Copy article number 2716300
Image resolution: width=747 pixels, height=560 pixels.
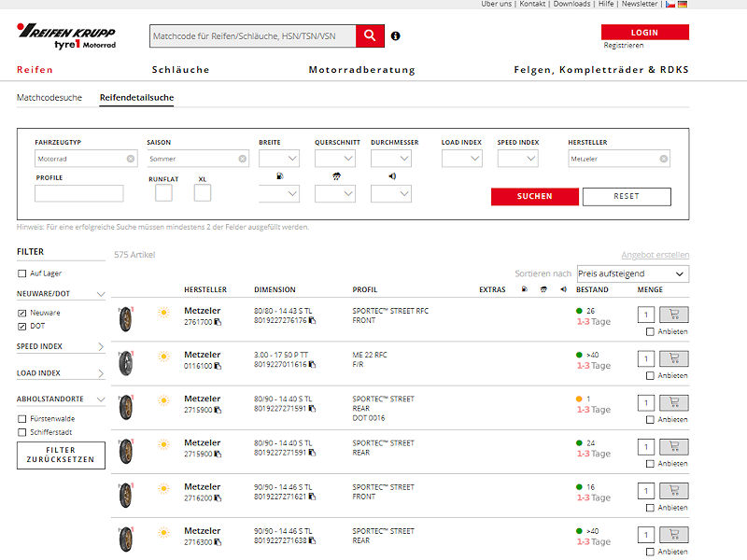click(218, 542)
